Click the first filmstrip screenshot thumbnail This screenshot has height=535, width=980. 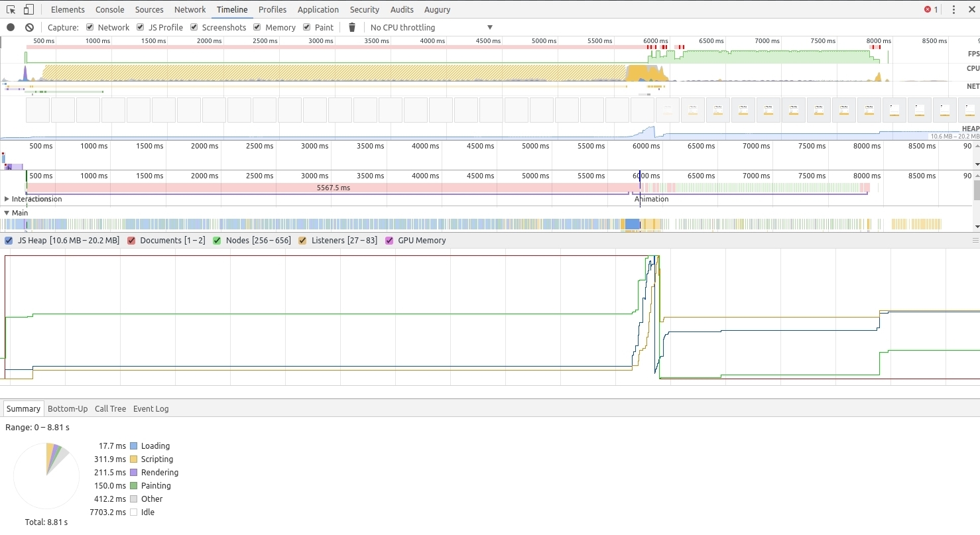[x=38, y=110]
